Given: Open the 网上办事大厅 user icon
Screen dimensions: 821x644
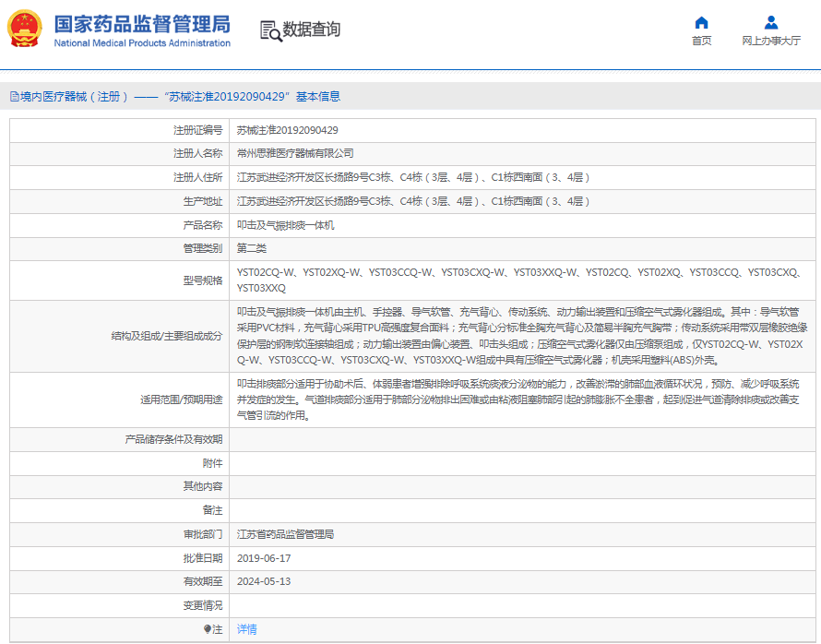Looking at the screenshot, I should point(771,22).
